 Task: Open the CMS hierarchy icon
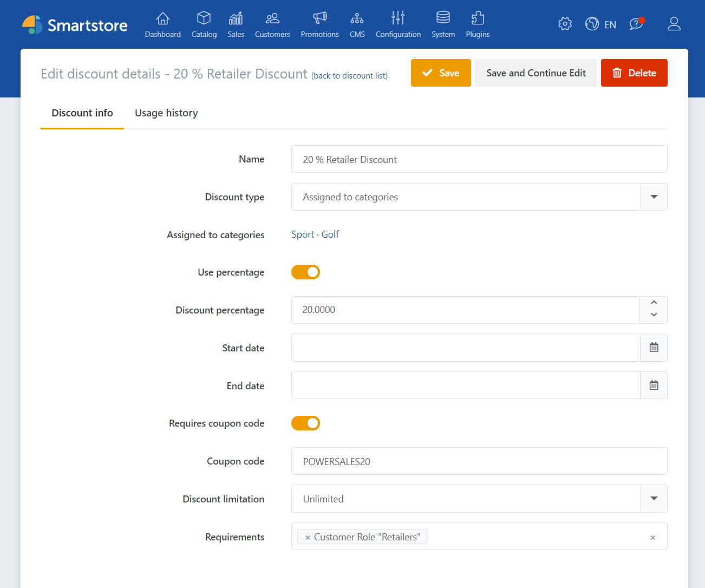coord(357,19)
